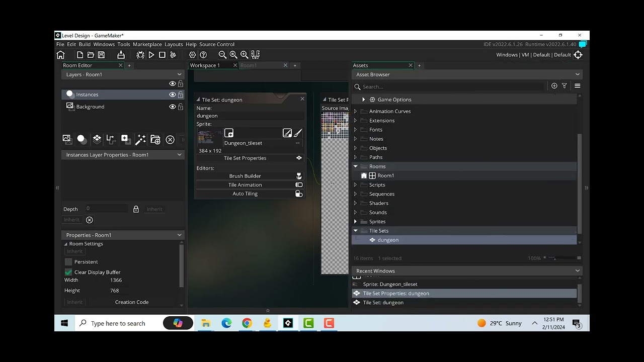
Task: Create new effect layer wand icon
Action: click(140, 139)
